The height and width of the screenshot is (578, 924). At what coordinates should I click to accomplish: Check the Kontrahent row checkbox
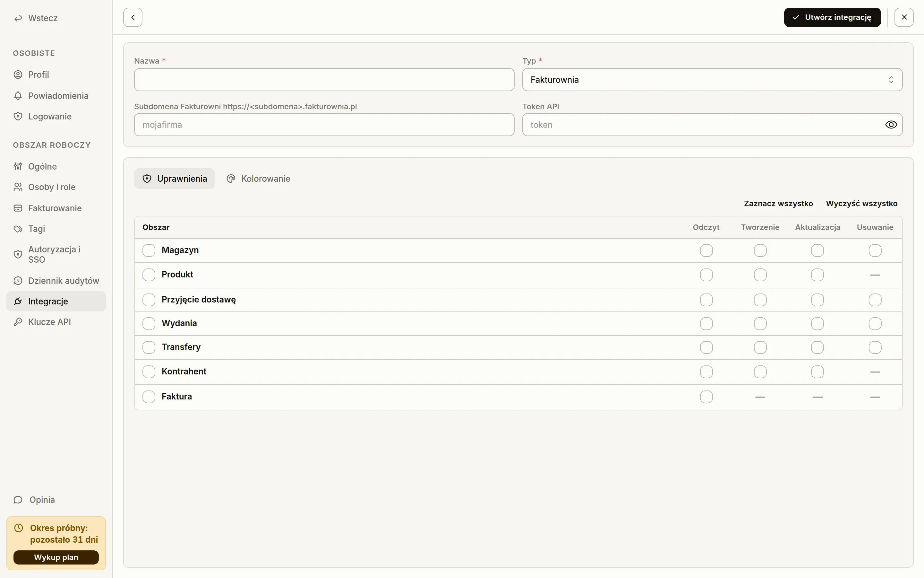tap(149, 372)
